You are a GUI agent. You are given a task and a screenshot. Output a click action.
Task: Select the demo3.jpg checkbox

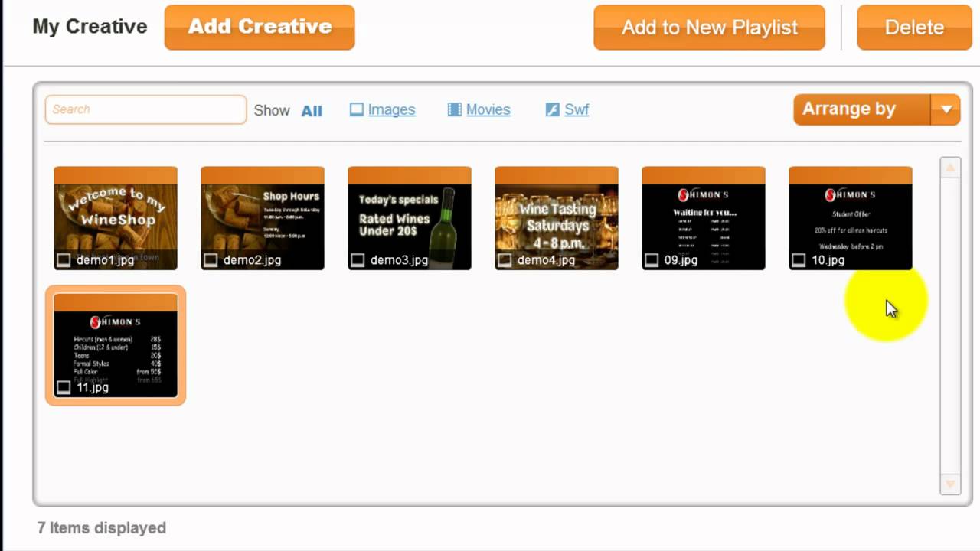pyautogui.click(x=358, y=260)
